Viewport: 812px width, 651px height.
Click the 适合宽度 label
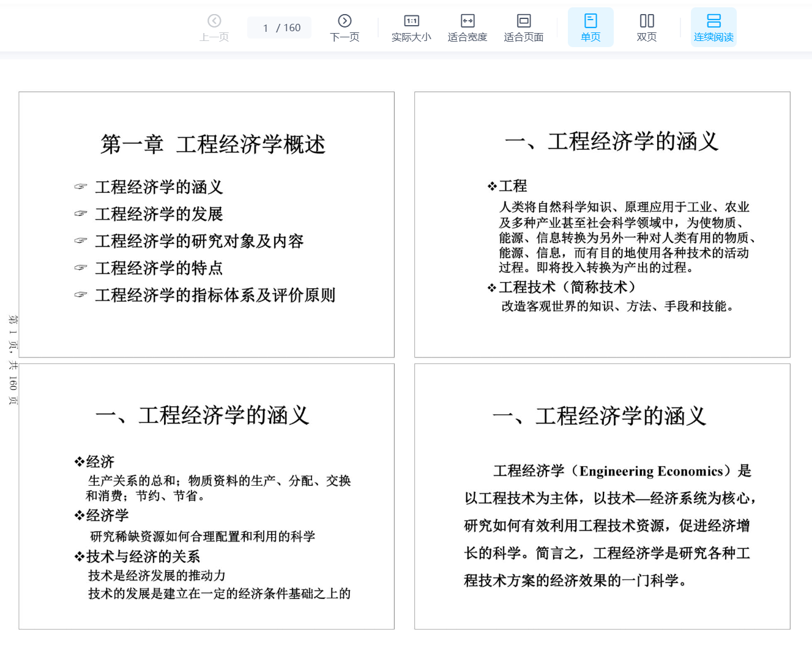coord(467,37)
